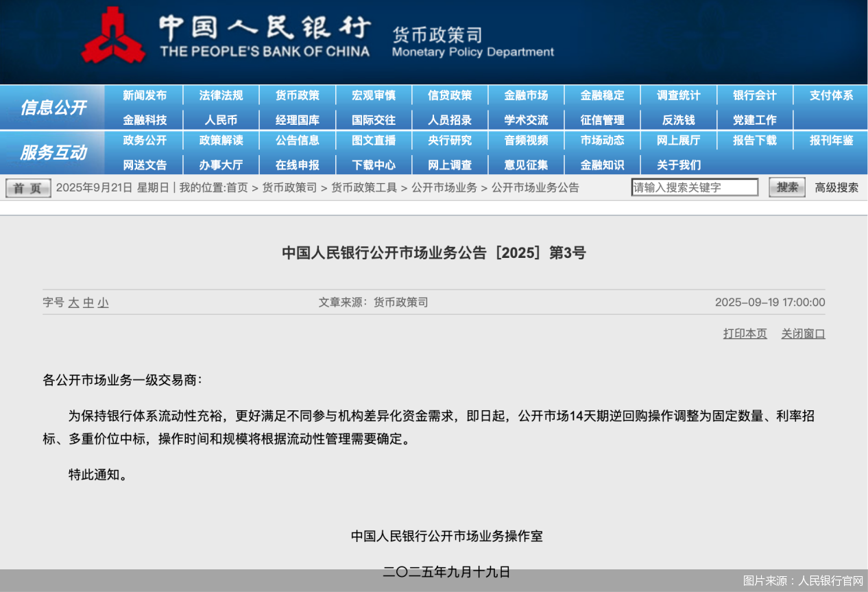Open the 信息公开 section header

point(53,107)
